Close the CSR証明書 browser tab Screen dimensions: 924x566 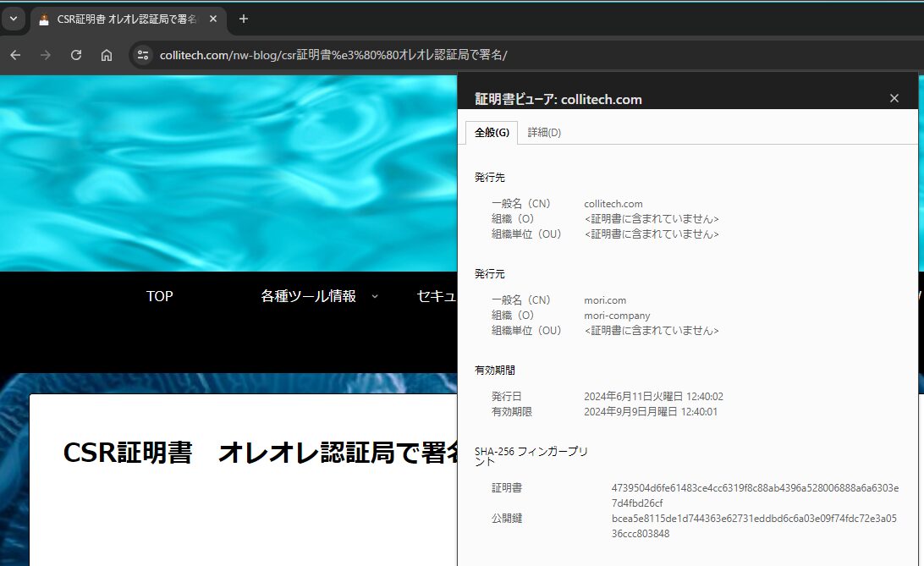point(213,19)
